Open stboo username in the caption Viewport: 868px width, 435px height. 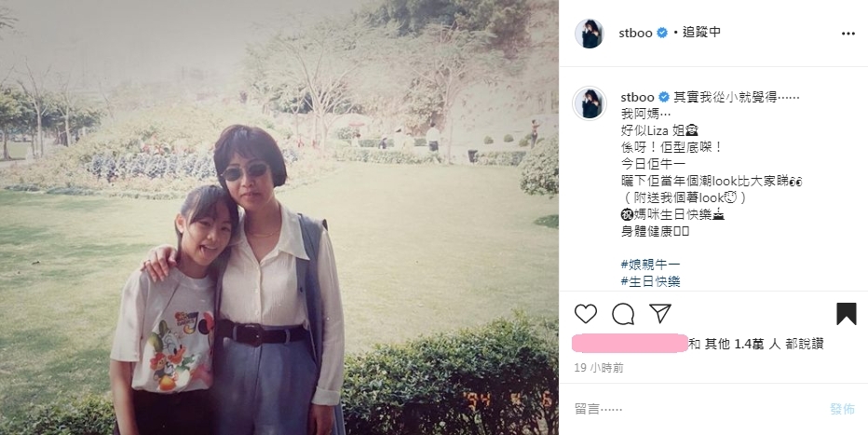pyautogui.click(x=638, y=98)
